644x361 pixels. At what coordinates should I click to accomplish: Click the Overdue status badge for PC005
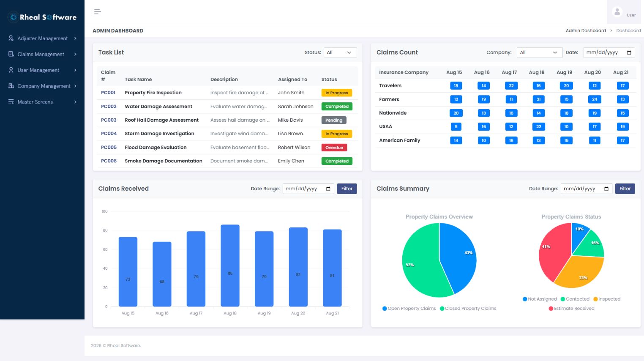click(334, 148)
